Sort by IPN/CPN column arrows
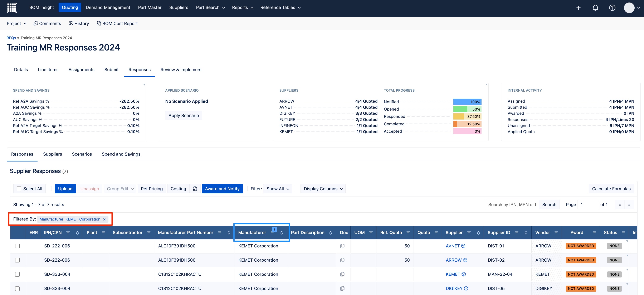Screen dimensions: 644x295 tap(77, 233)
